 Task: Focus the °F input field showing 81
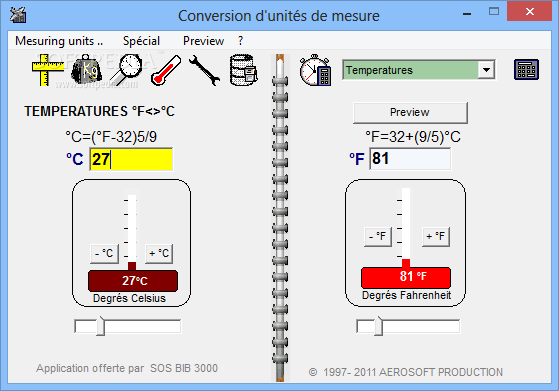(x=410, y=159)
